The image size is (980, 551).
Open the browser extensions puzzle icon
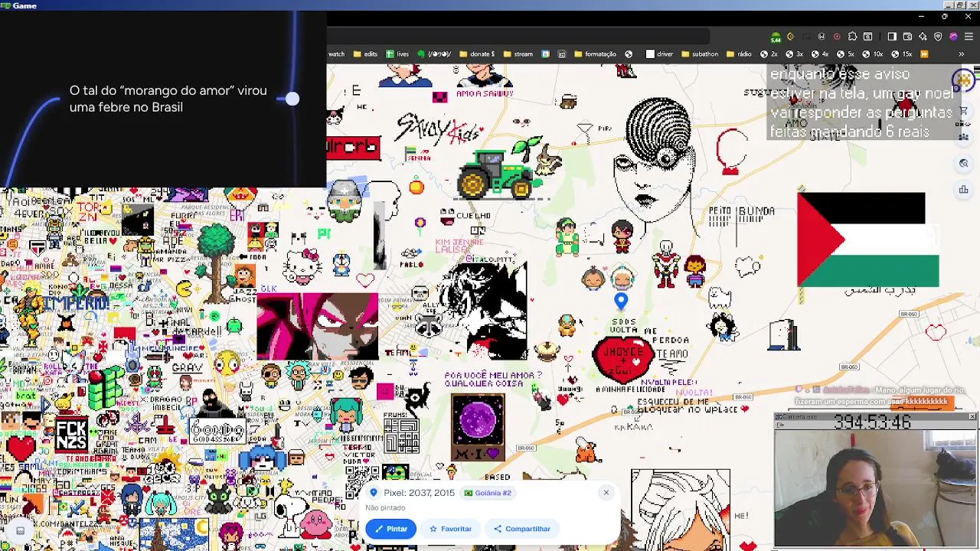(x=852, y=37)
